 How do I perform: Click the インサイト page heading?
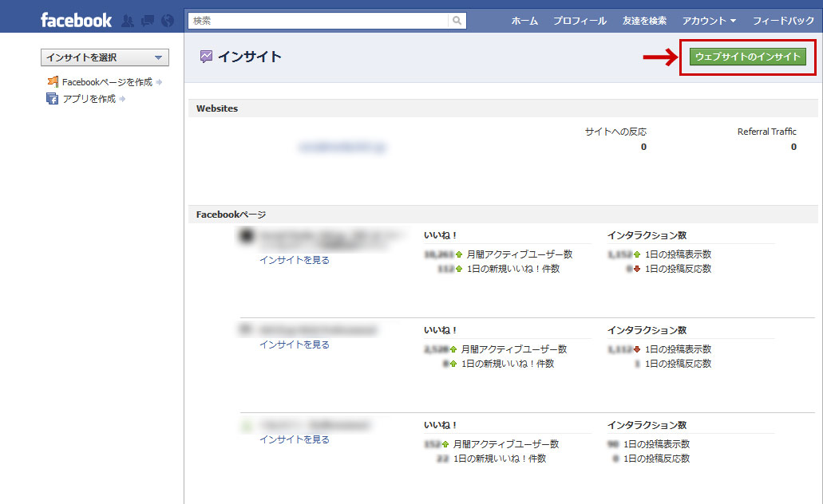[x=250, y=57]
